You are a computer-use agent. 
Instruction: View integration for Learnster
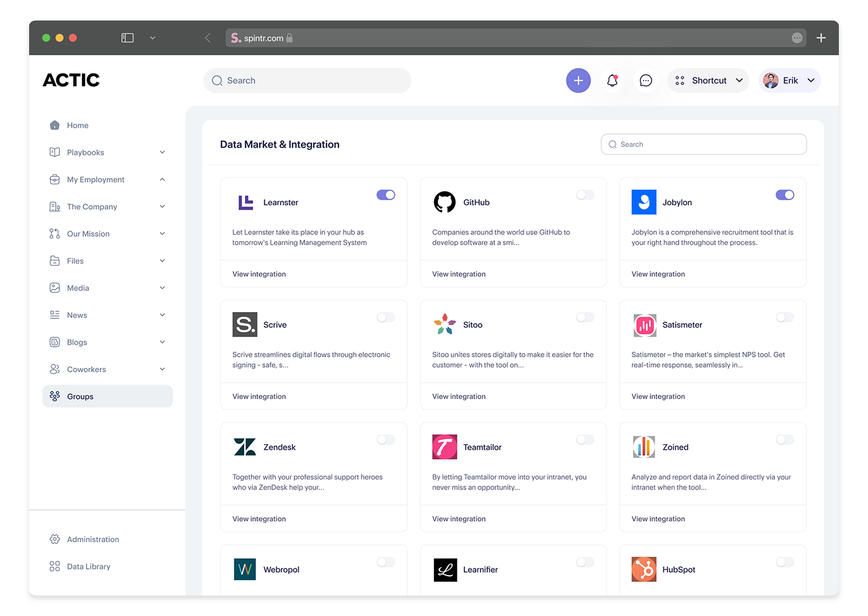pyautogui.click(x=259, y=274)
